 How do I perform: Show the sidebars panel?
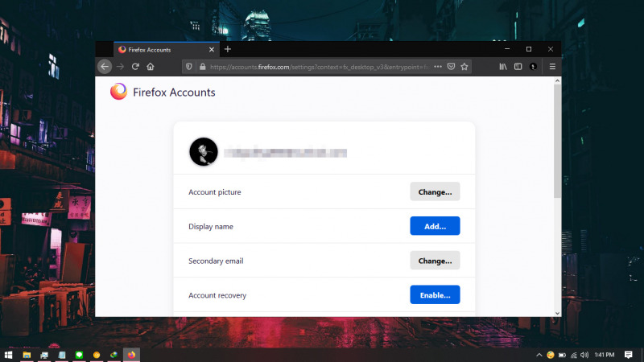[x=518, y=67]
